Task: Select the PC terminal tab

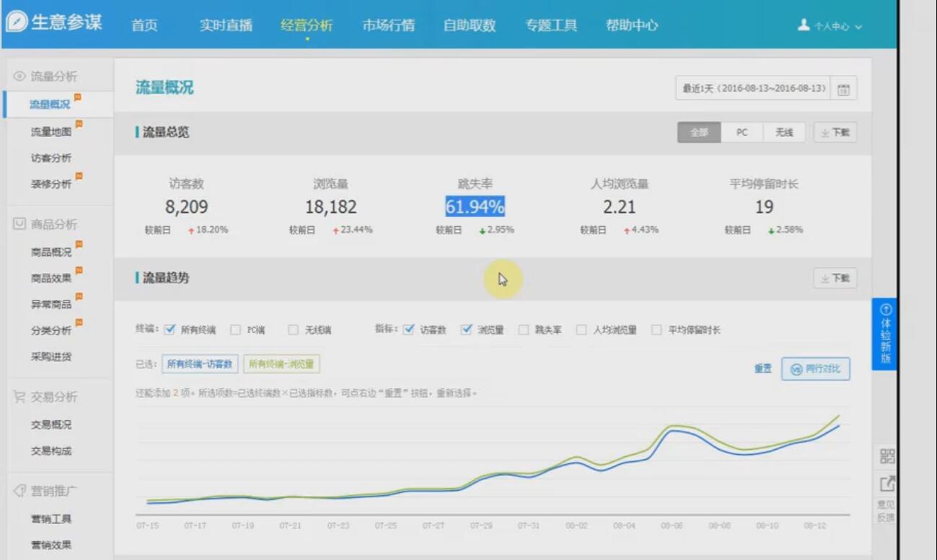Action: pyautogui.click(x=742, y=133)
